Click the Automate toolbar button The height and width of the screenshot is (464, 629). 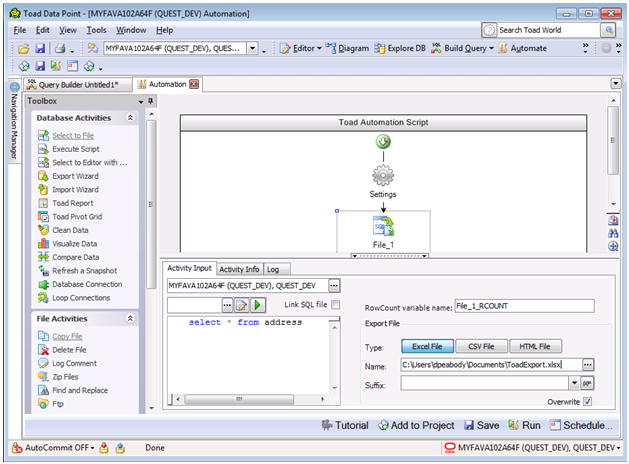click(522, 49)
